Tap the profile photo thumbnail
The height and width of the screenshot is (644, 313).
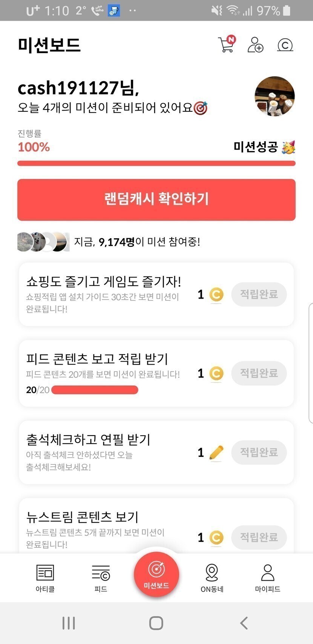275,96
